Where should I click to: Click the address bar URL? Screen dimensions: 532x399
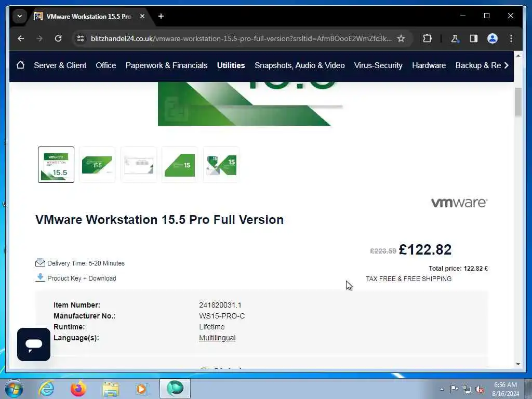[241, 38]
